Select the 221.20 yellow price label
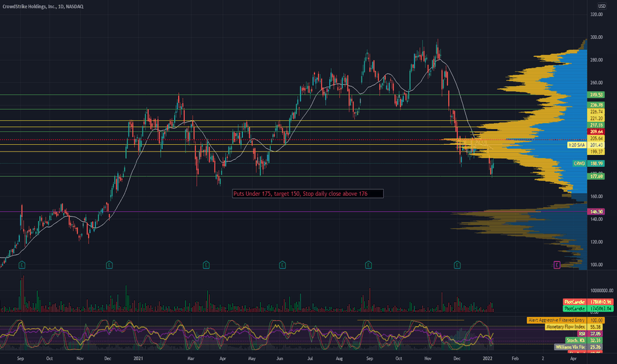The width and height of the screenshot is (617, 364). pos(596,118)
